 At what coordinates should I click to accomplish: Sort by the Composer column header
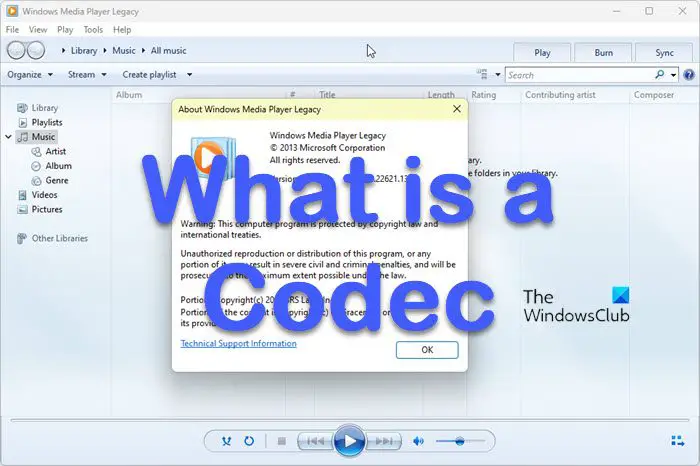pyautogui.click(x=654, y=95)
